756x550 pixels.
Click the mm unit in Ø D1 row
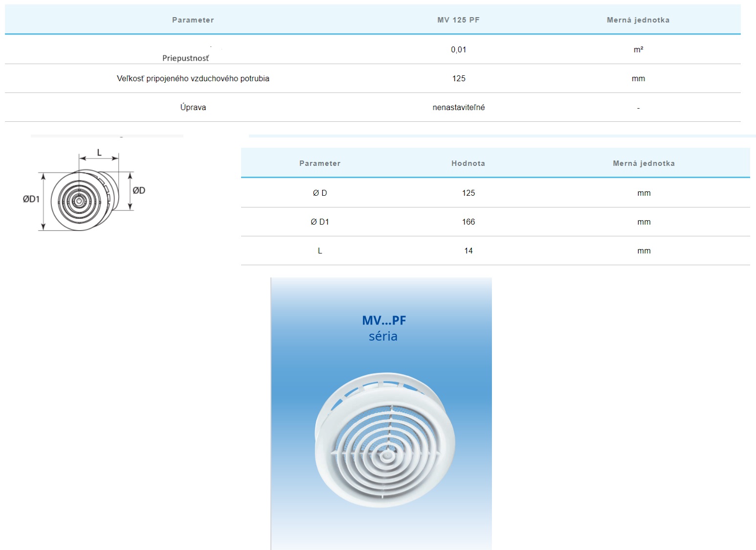click(x=644, y=222)
